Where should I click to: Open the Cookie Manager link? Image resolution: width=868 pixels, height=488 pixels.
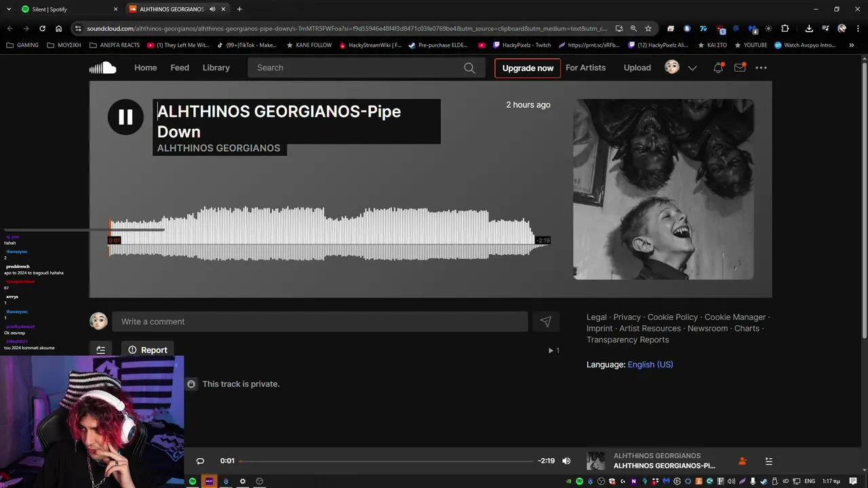click(x=735, y=317)
